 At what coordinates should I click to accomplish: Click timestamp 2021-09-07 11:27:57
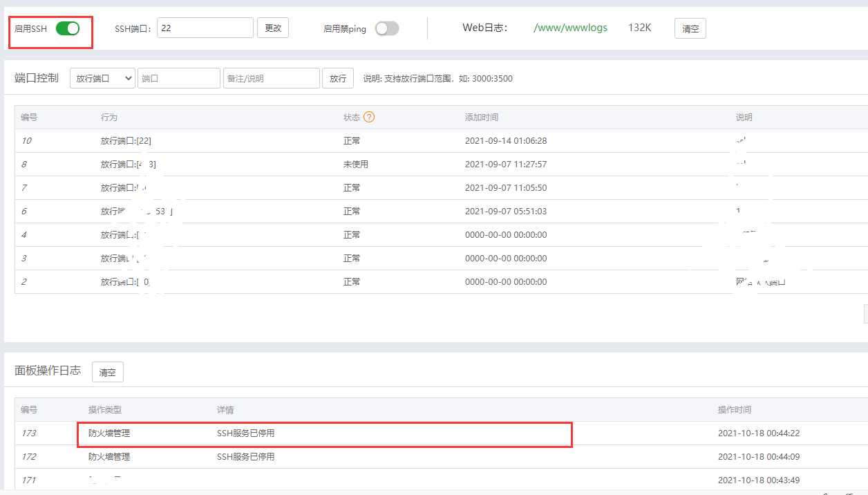[506, 164]
